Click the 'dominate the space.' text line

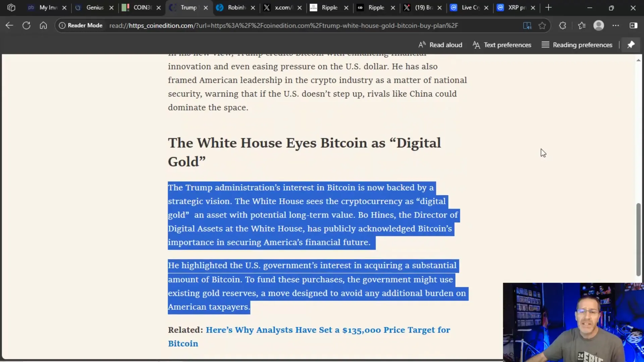pyautogui.click(x=208, y=108)
